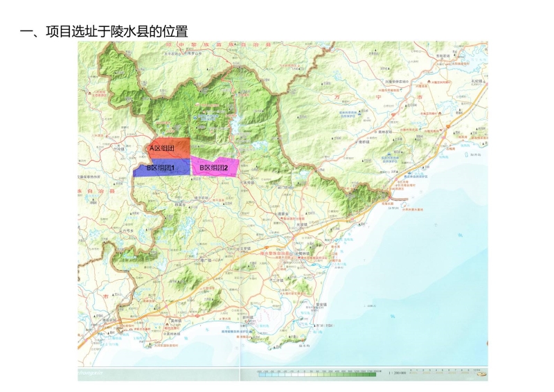
Task: Click the 1:200 000 map scale text
Action: pyautogui.click(x=397, y=373)
